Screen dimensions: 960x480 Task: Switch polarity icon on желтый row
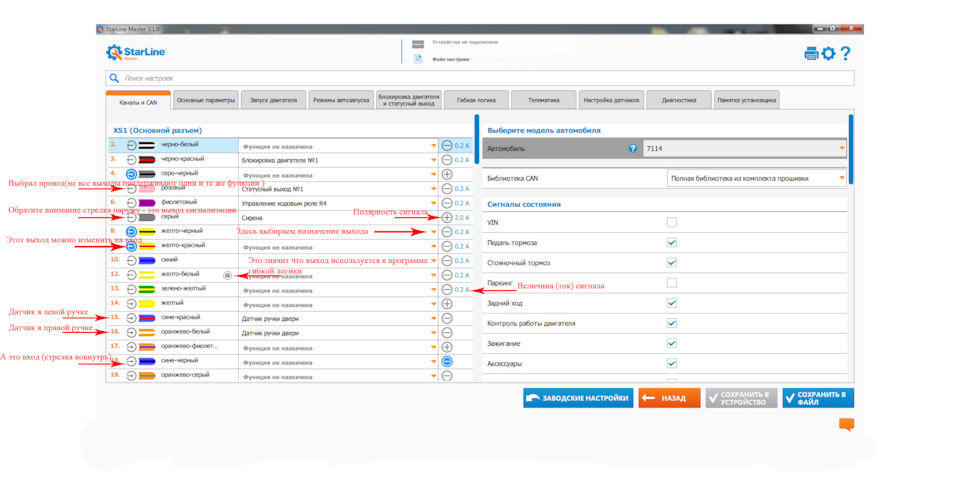click(447, 304)
